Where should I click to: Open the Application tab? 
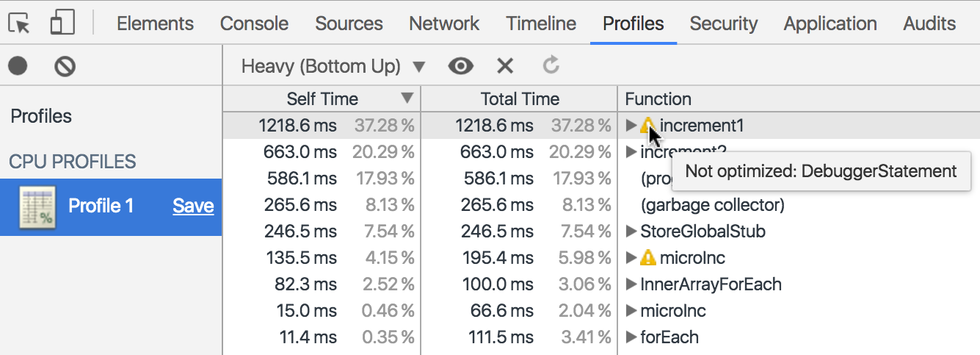(x=830, y=24)
